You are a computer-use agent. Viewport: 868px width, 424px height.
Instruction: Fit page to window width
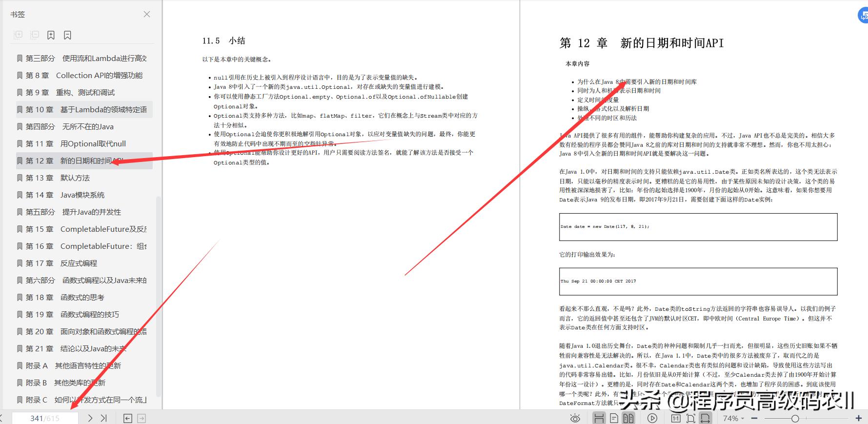(706, 418)
